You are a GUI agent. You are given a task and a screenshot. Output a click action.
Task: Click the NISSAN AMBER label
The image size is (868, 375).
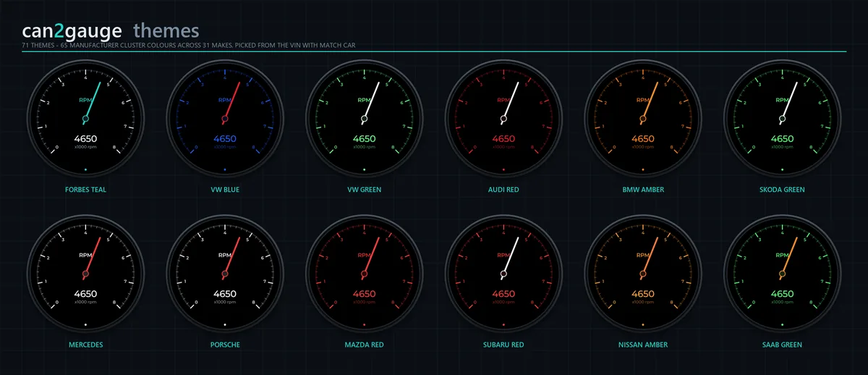[x=643, y=345]
